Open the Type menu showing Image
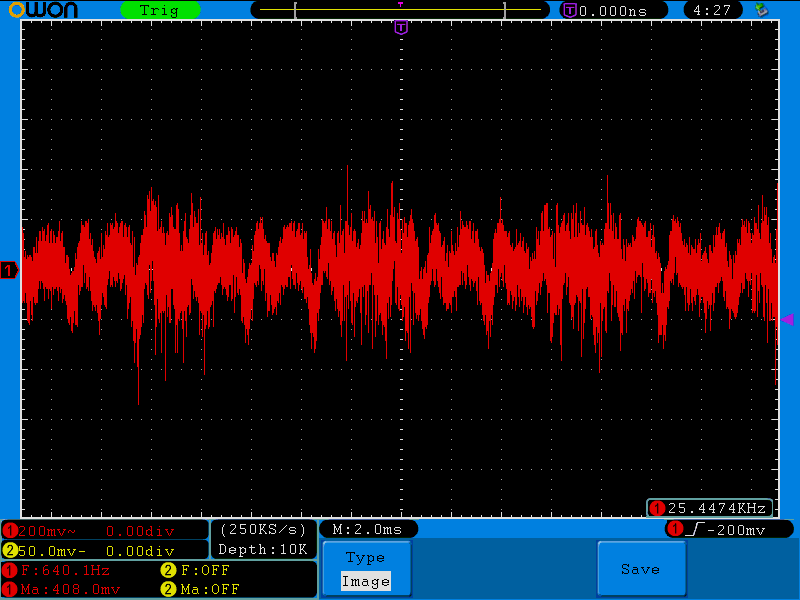800x600 pixels. [x=365, y=569]
